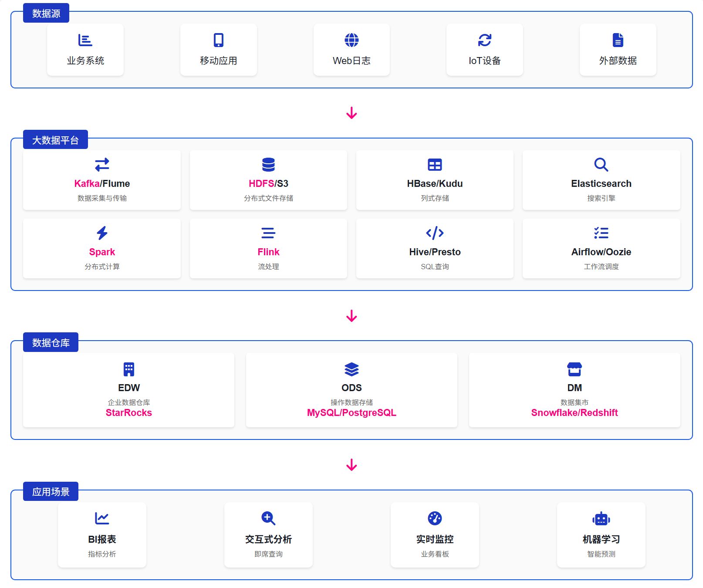Click the BI报表 heading
This screenshot has height=588, width=703.
[102, 540]
